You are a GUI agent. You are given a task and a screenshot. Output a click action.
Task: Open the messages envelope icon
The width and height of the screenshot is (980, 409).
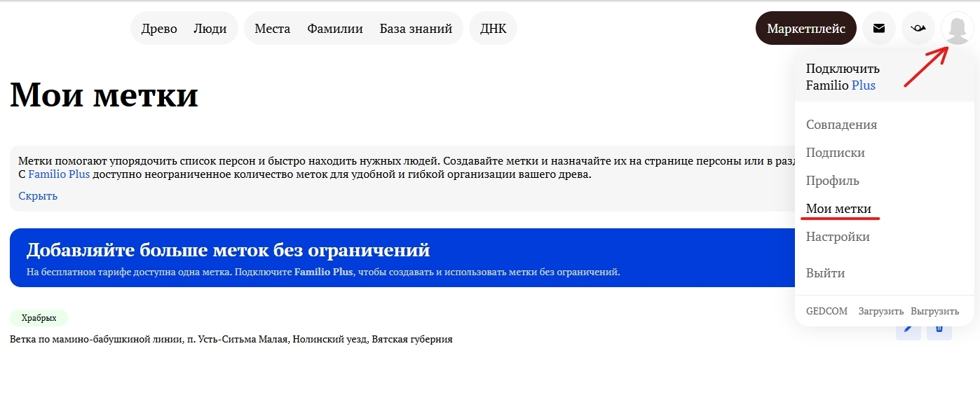878,29
